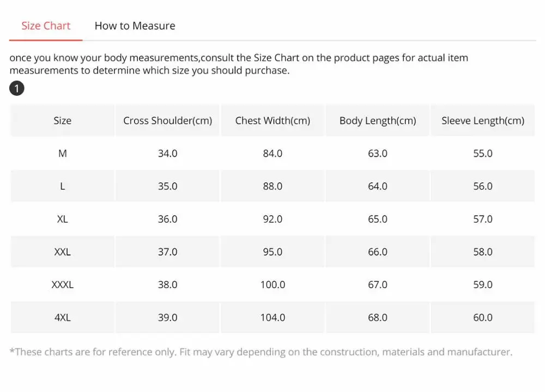Switch to the Size Chart tab
Screen dimensions: 545x392
tap(46, 26)
